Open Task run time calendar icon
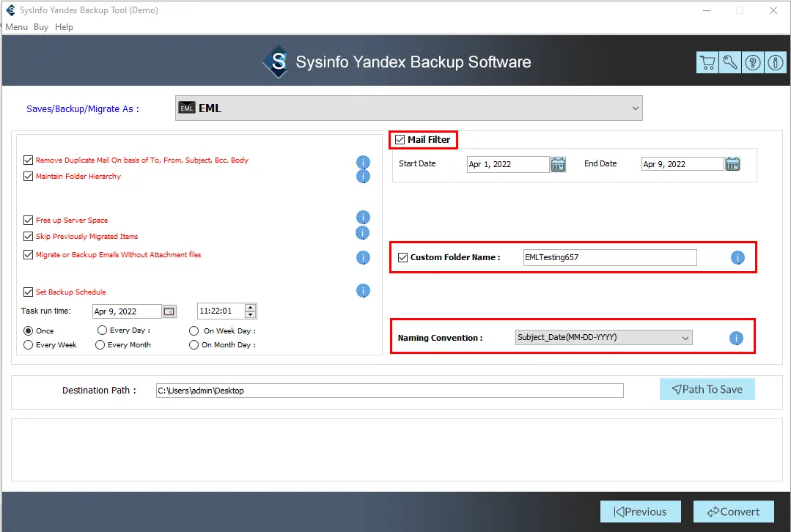 (x=169, y=311)
